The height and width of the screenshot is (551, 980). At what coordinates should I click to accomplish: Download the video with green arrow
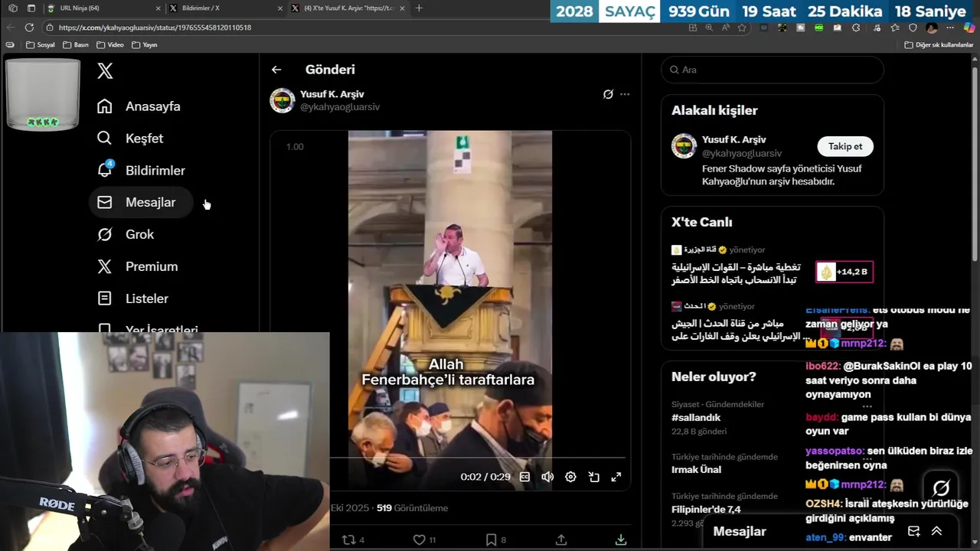[621, 540]
